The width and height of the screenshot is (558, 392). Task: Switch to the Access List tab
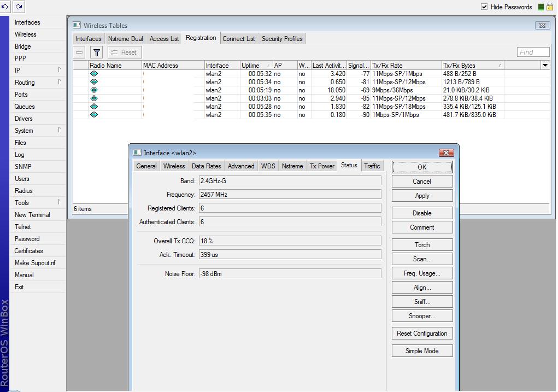pyautogui.click(x=164, y=39)
